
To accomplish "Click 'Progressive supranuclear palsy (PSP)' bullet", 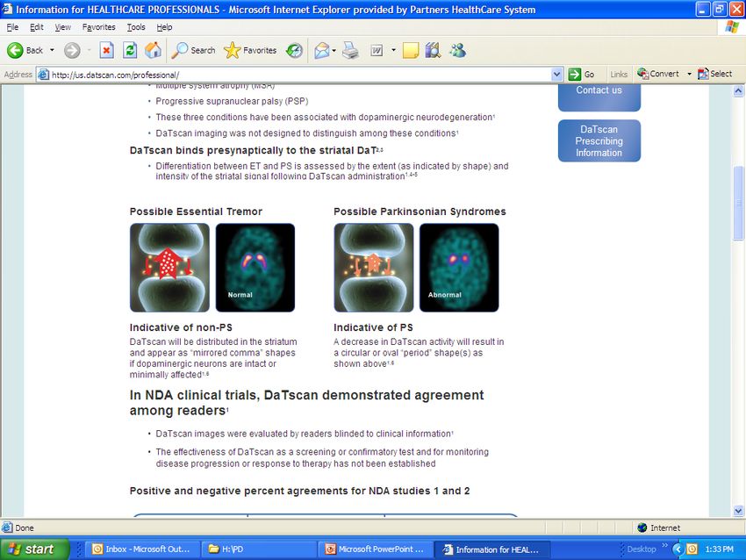I will coord(232,101).
